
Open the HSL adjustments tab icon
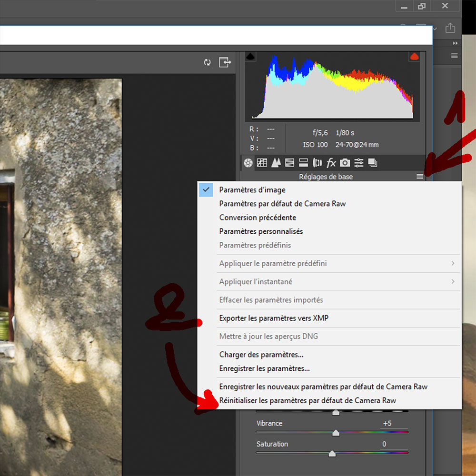[289, 163]
